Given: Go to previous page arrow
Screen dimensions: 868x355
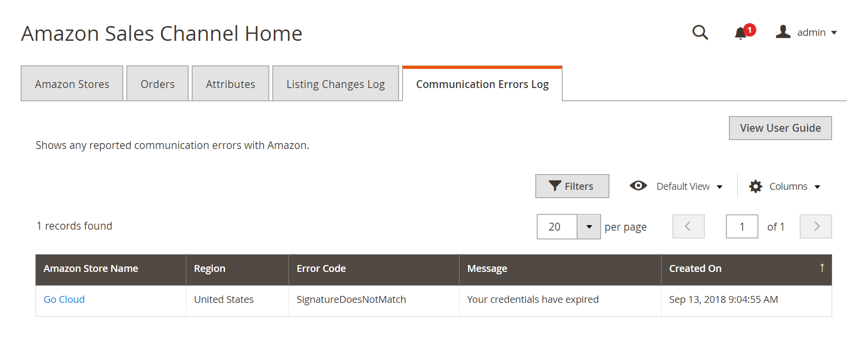Looking at the screenshot, I should 689,226.
